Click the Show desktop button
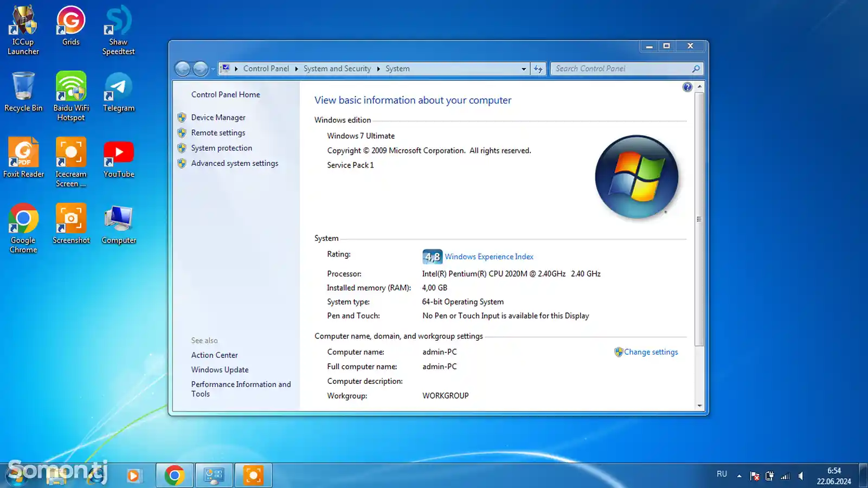The width and height of the screenshot is (868, 488). pyautogui.click(x=863, y=476)
